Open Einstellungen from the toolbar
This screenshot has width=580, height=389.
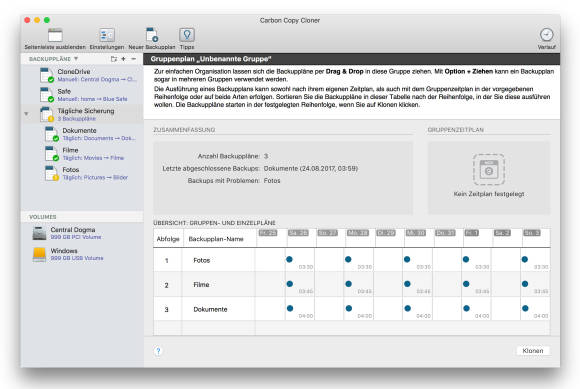click(x=107, y=39)
